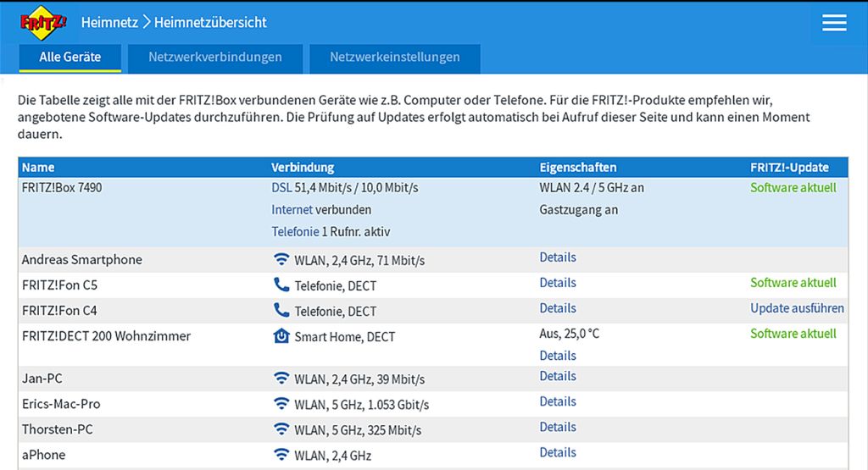Go to Heimnetz breadcrumb

[x=109, y=22]
